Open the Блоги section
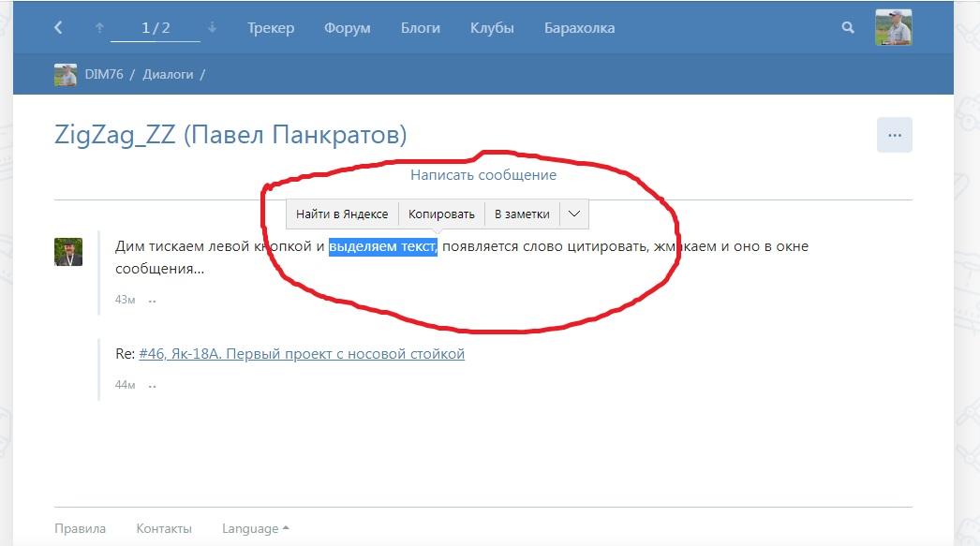Viewport: 980px width, 546px height. [x=421, y=28]
